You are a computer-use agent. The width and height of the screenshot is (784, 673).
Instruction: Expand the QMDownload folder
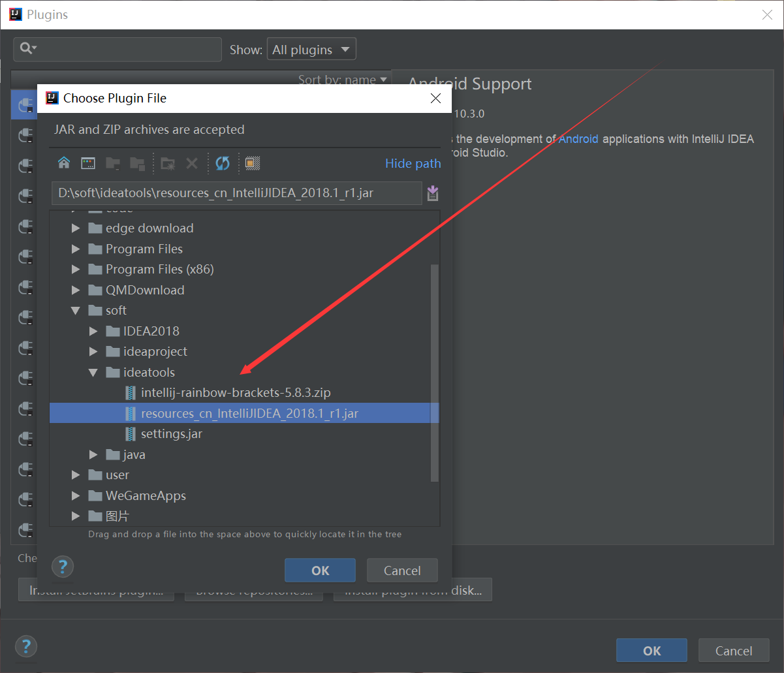click(76, 290)
